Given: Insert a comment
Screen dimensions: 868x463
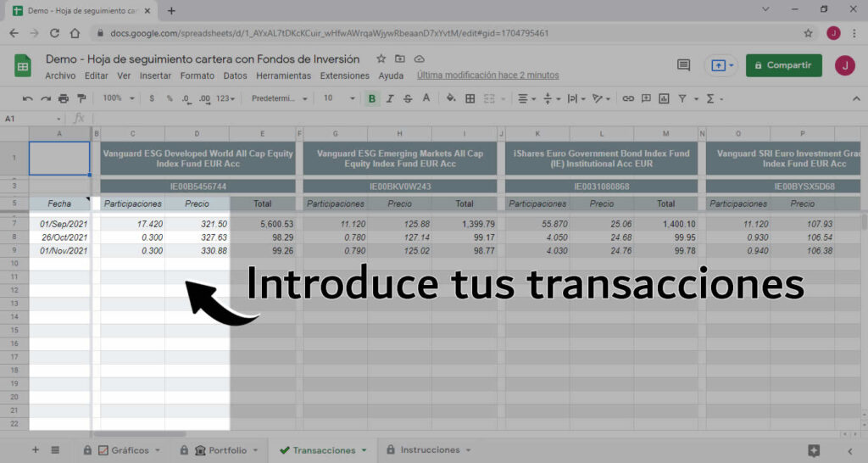Looking at the screenshot, I should pyautogui.click(x=646, y=98).
